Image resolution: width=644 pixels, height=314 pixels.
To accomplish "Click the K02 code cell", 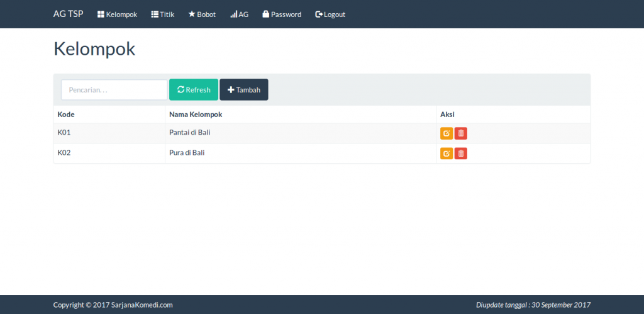I will [x=64, y=153].
